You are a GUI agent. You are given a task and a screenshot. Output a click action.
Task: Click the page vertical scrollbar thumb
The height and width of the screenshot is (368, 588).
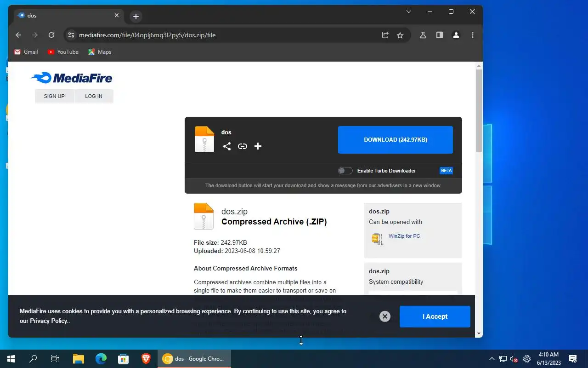tap(479, 110)
